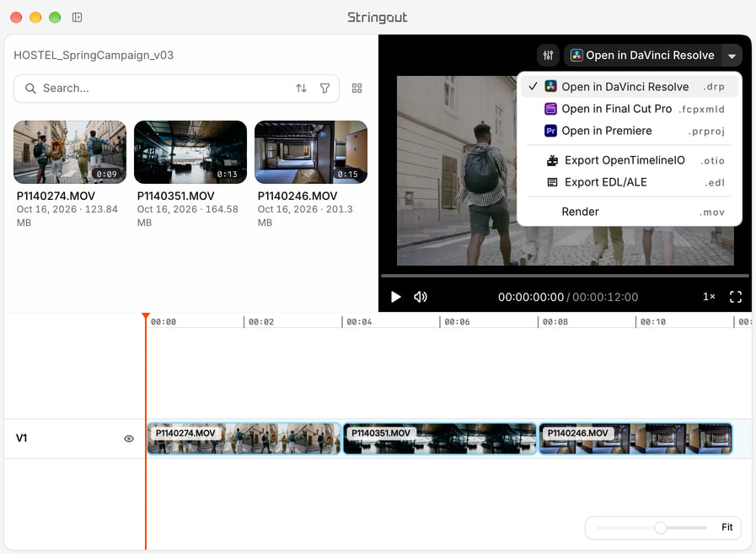Open export settings sliders icon

click(548, 56)
